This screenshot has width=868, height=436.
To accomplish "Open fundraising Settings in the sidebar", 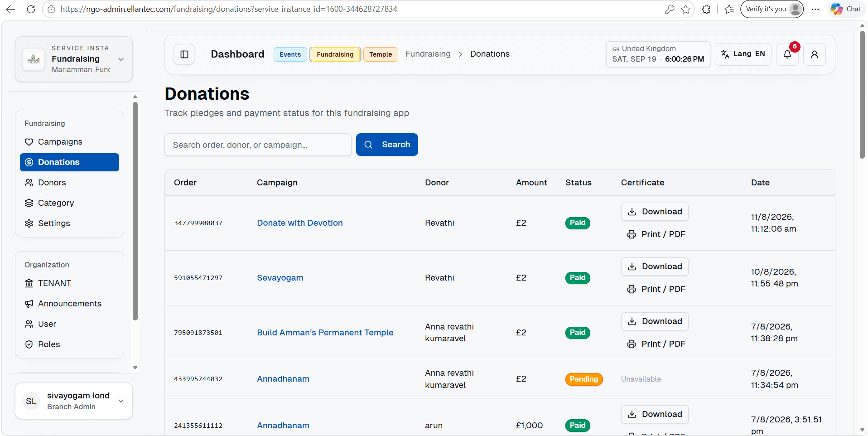I will click(69, 223).
